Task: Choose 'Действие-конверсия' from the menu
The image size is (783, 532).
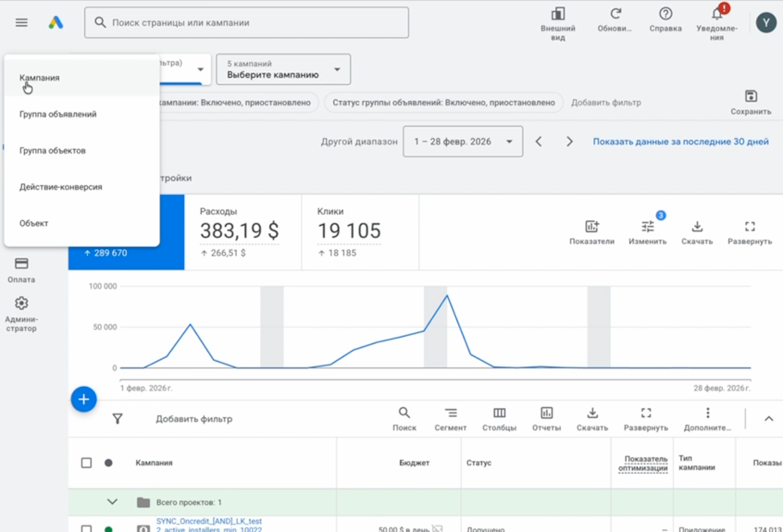Action: pos(61,187)
